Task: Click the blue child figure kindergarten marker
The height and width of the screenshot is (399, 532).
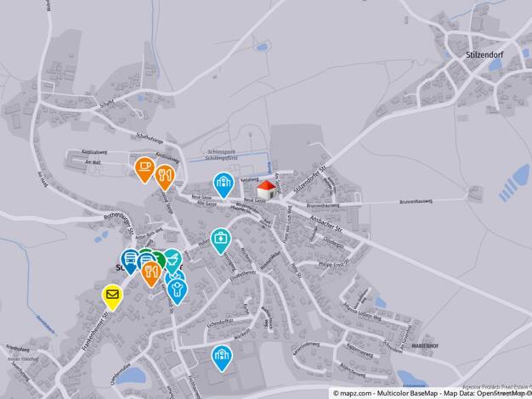Action: [177, 291]
